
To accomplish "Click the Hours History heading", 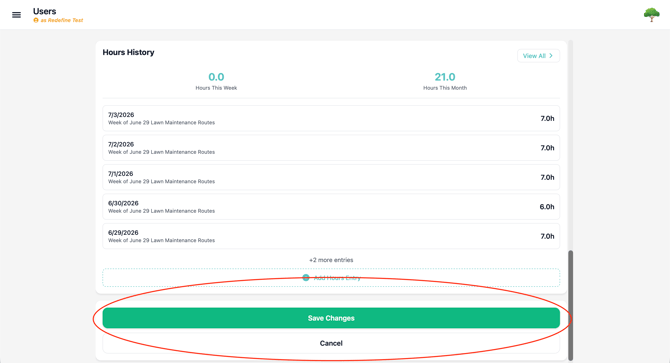I will (128, 52).
